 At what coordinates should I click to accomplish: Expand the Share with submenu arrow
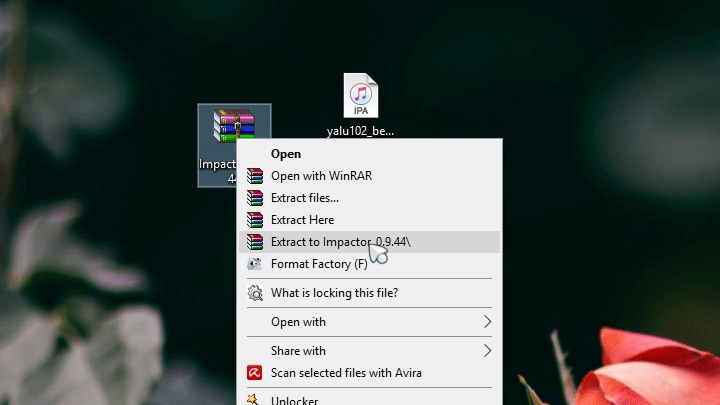coord(487,351)
